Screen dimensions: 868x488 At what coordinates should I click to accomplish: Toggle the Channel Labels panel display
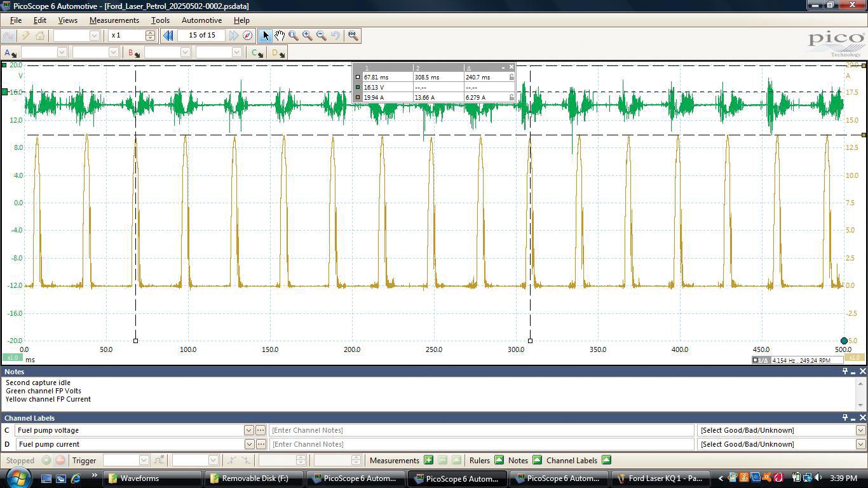point(606,460)
